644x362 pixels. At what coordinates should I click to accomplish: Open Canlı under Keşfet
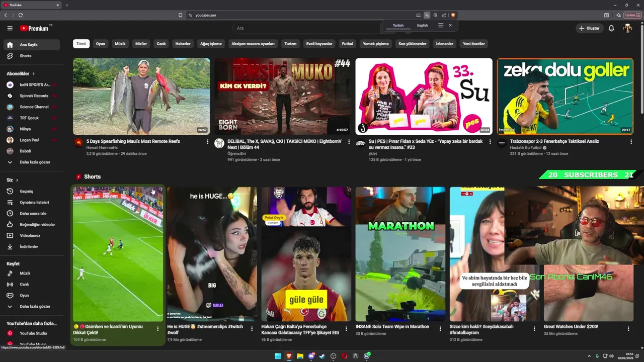coord(32,284)
